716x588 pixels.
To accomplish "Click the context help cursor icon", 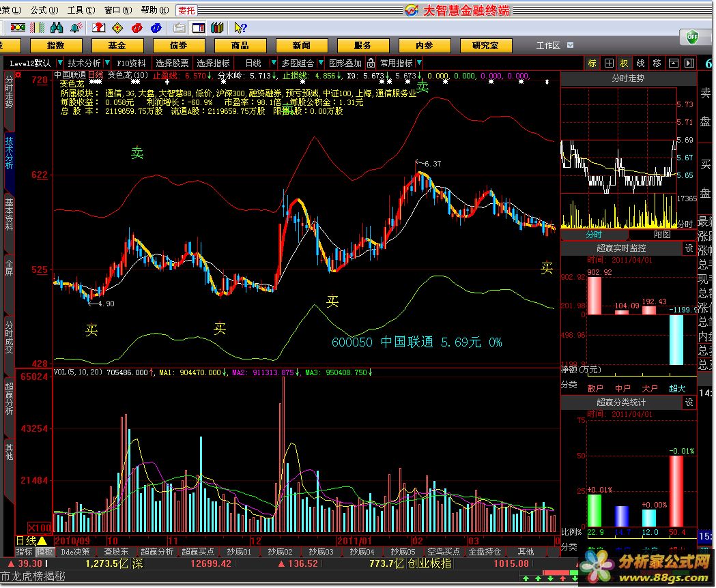I will pos(240,28).
